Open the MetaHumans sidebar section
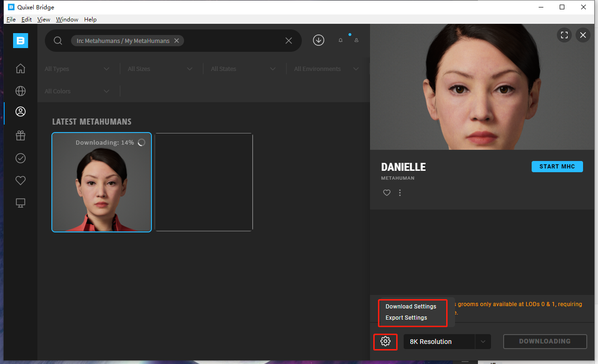Screen dimensions: 598x364 tap(21, 112)
